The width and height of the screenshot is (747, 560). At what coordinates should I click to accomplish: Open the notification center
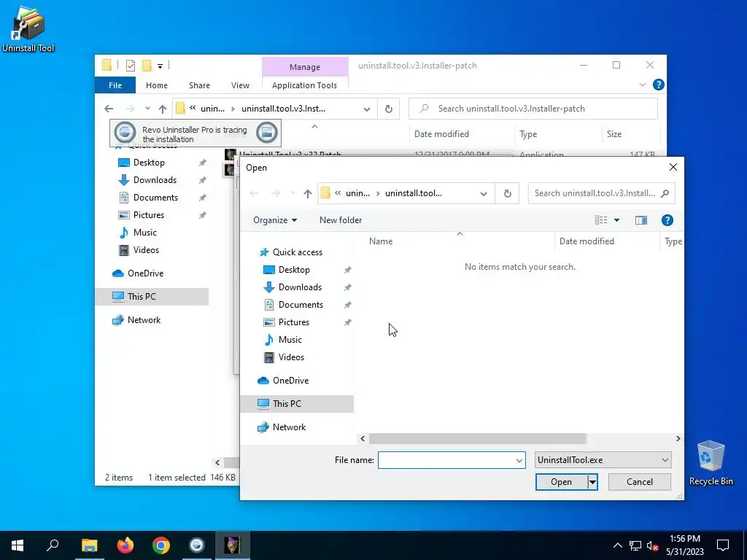pos(723,545)
